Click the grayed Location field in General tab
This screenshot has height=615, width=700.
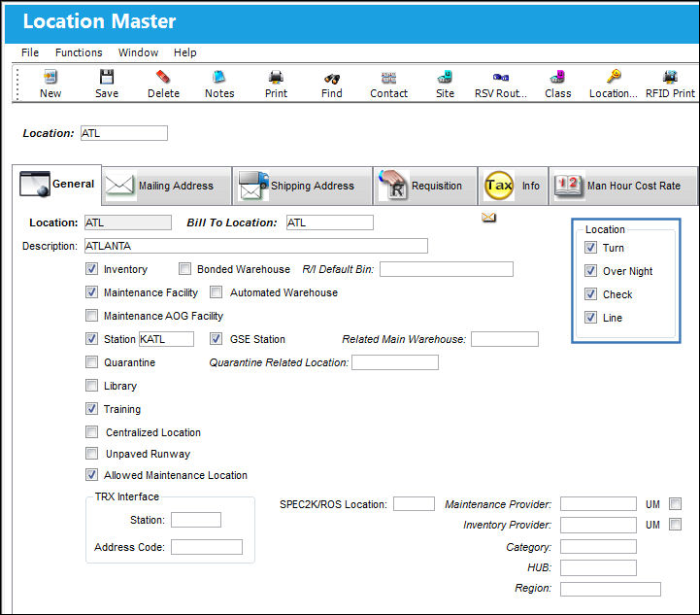pos(128,222)
